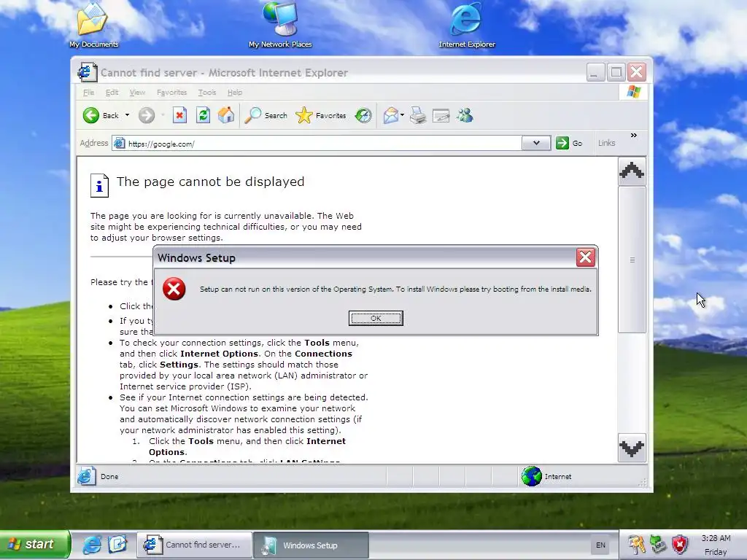Click the scroll up arrow of the page
The width and height of the screenshot is (747, 560).
point(632,171)
